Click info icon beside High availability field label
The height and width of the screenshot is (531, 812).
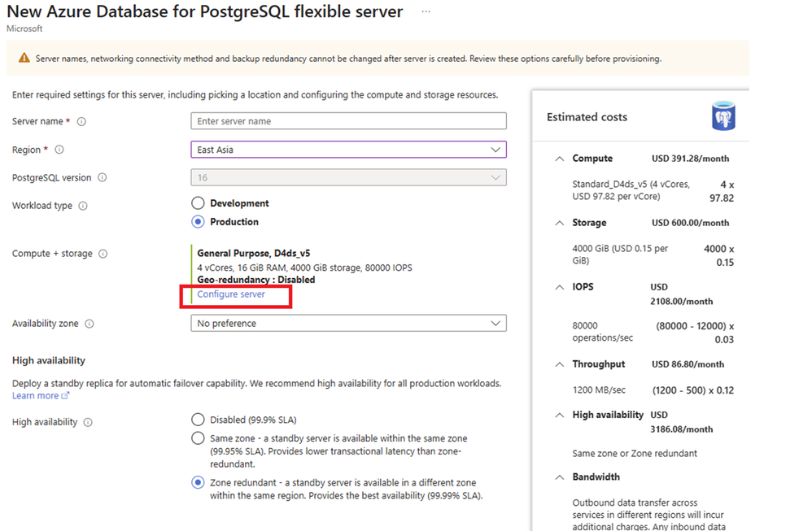tap(88, 422)
